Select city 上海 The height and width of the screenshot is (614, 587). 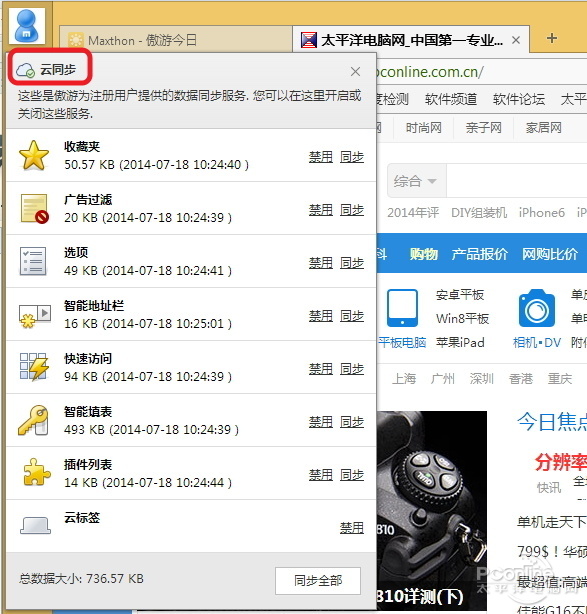pos(404,379)
